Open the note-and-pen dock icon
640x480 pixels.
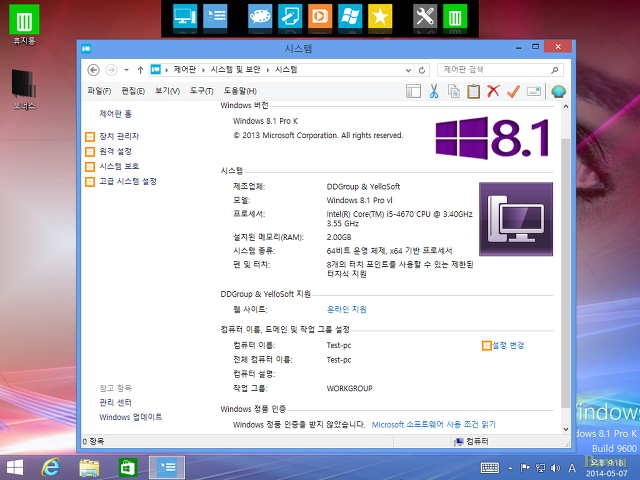(x=290, y=17)
